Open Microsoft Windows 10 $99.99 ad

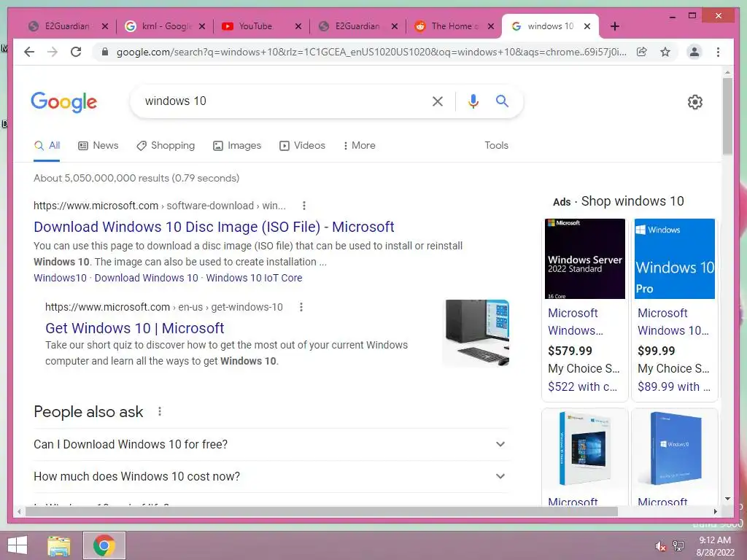coord(674,309)
